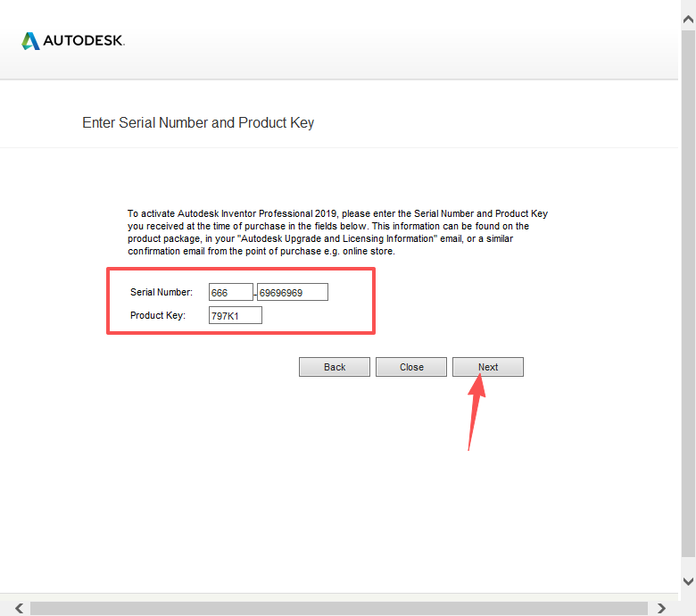Click the horizontal scrollbar thumb
696x616 pixels.
339,609
